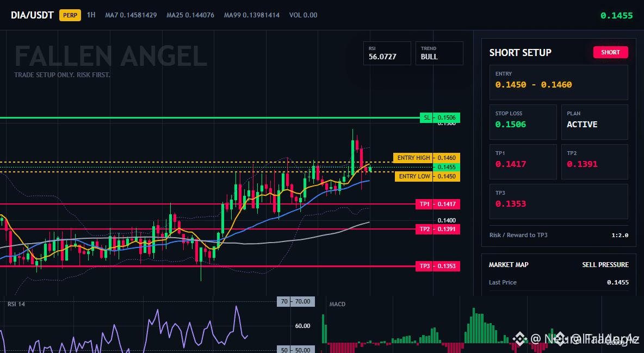Click the MA25 0.144076 indicator value
The image size is (644, 353).
point(190,15)
